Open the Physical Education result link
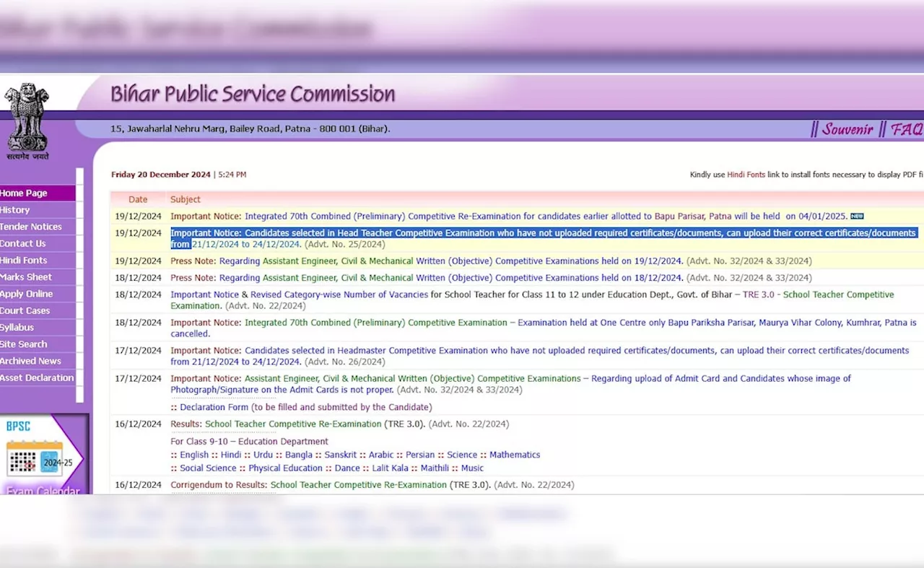Screen dimensions: 924x568 285,468
